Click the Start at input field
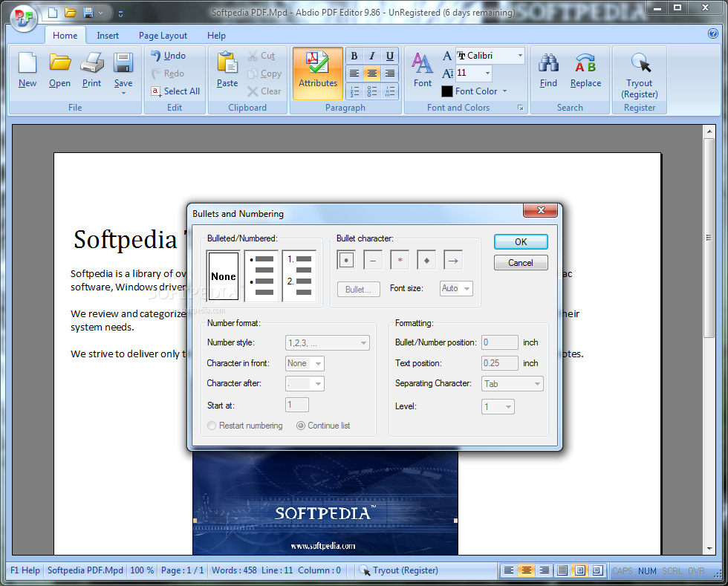Image resolution: width=728 pixels, height=586 pixels. [296, 405]
